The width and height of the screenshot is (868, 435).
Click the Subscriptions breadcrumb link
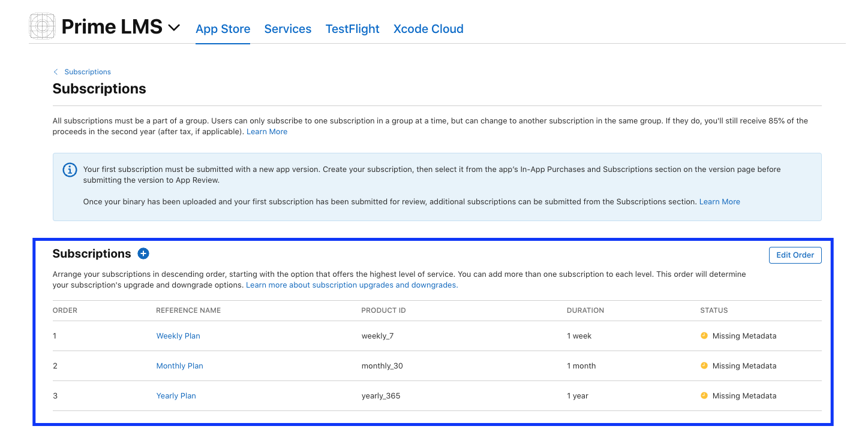point(88,72)
